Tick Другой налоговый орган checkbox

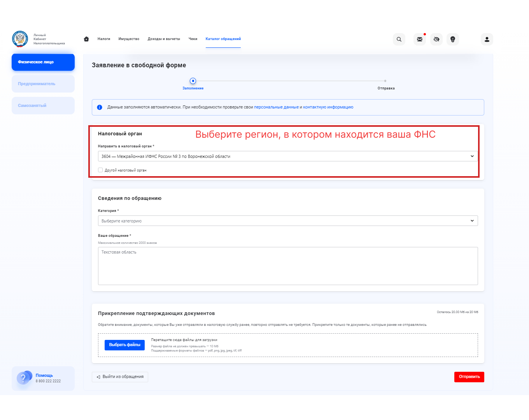point(100,170)
